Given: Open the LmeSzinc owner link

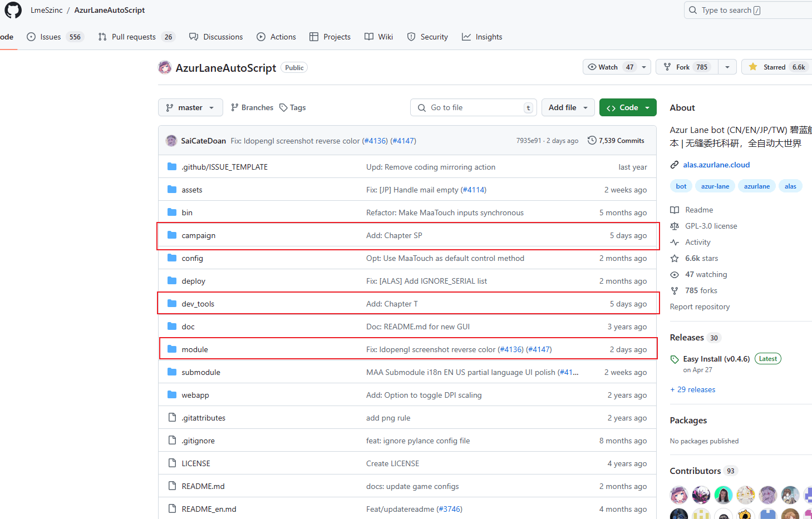Looking at the screenshot, I should (47, 10).
